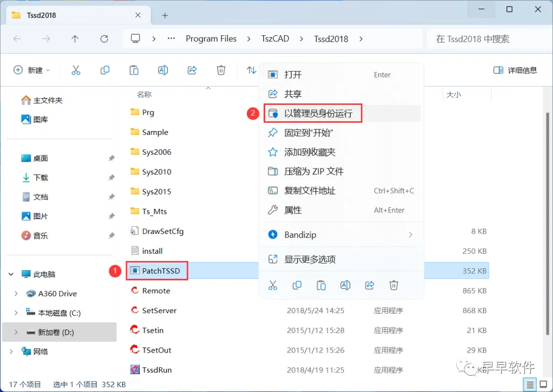This screenshot has height=392, width=553.
Task: Open the 新建 dropdown
Action: (32, 70)
